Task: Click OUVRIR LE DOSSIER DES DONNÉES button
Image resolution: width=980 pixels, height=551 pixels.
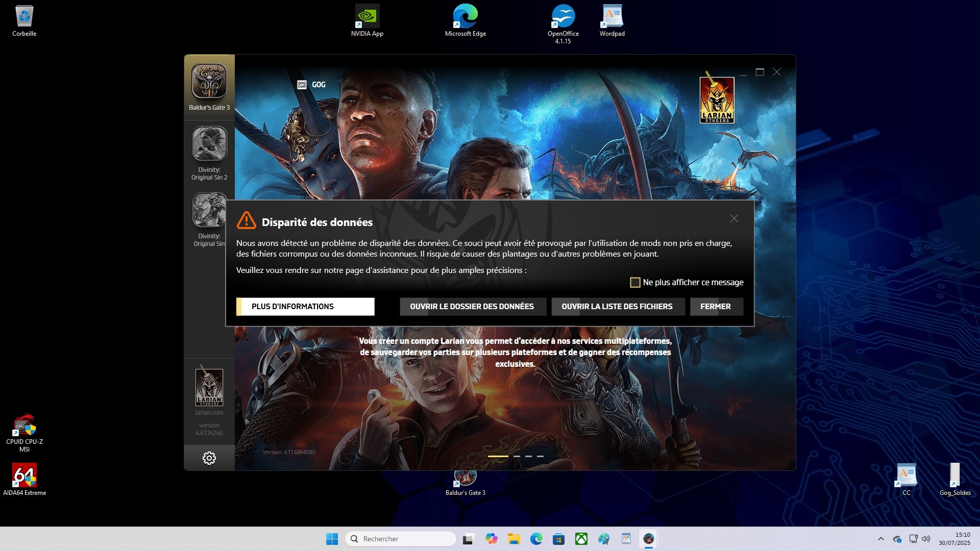Action: [x=473, y=307]
